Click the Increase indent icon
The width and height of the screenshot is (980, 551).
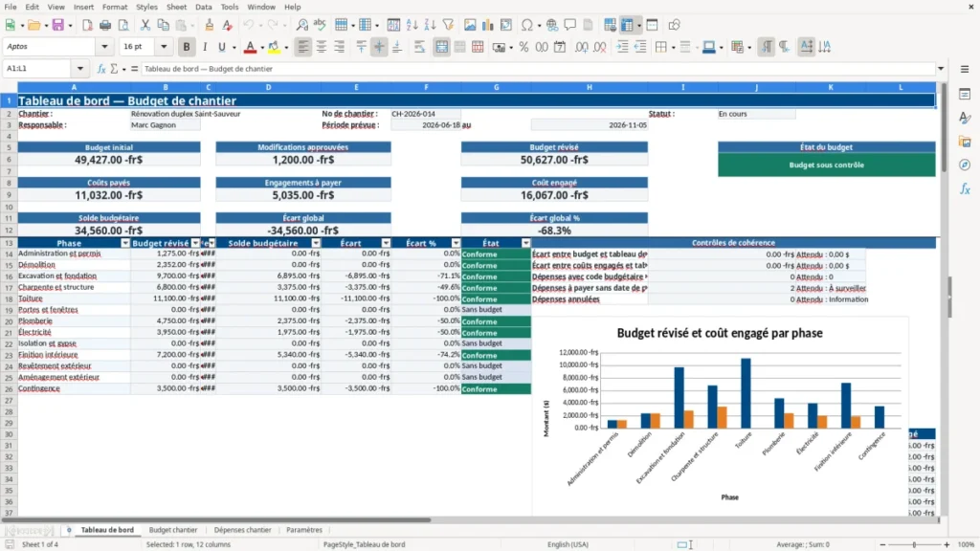[622, 47]
